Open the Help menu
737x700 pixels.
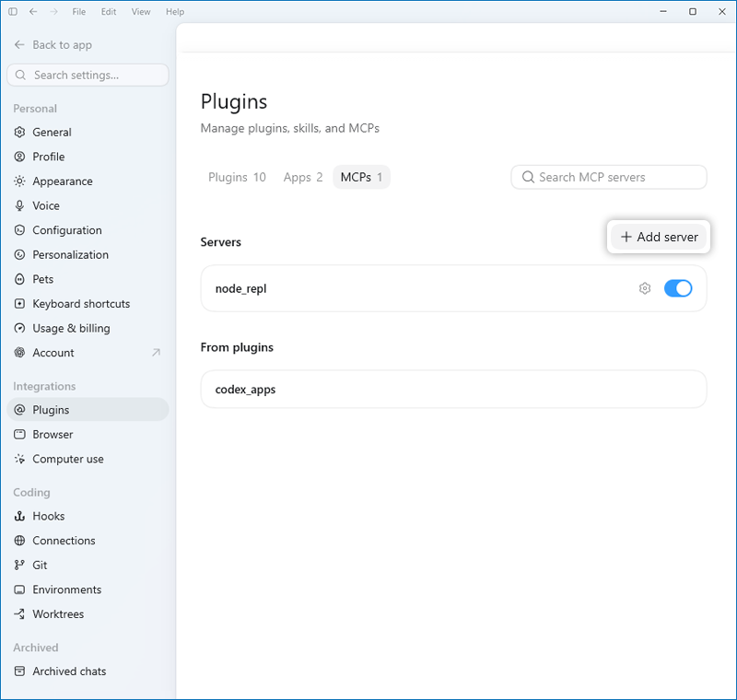coord(175,12)
